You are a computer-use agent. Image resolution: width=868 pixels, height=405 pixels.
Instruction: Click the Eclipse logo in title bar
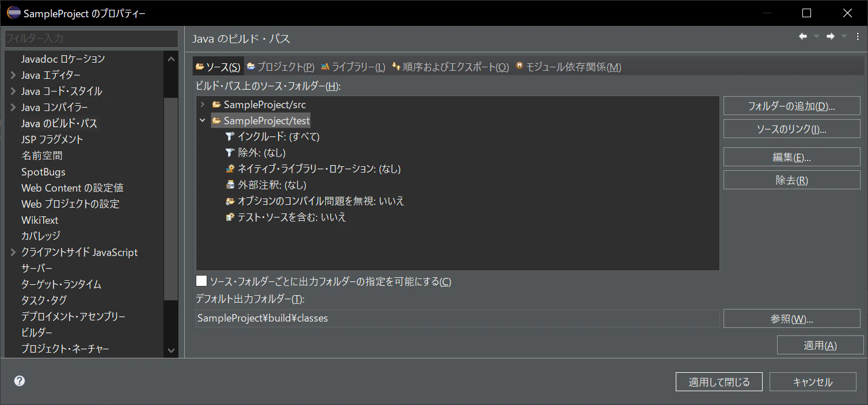[14, 13]
